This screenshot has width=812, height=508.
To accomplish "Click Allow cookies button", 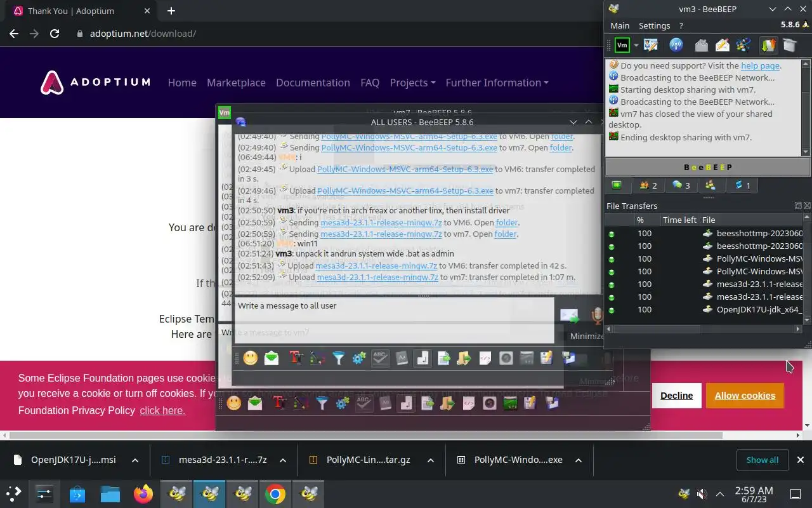I will click(745, 396).
